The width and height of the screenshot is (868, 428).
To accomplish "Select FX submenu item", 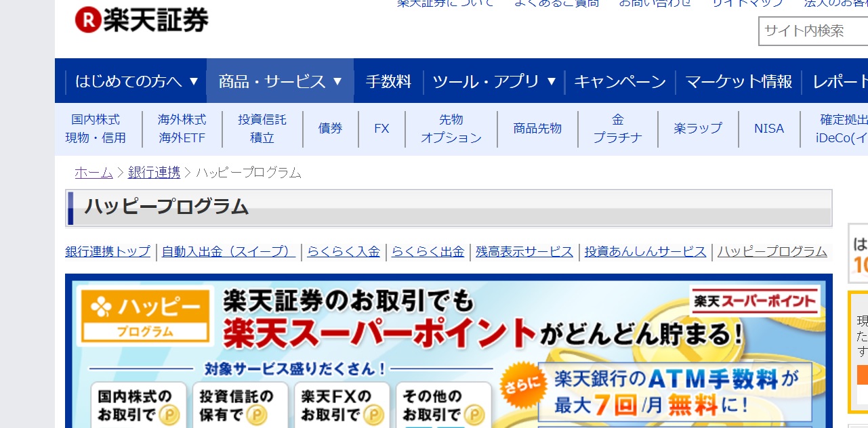I will (382, 129).
